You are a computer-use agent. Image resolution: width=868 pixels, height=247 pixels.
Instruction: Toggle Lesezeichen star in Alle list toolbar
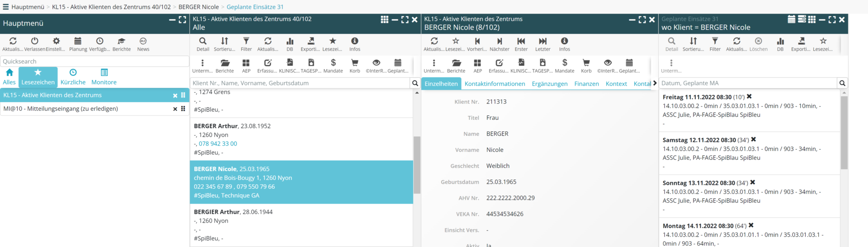pyautogui.click(x=333, y=44)
